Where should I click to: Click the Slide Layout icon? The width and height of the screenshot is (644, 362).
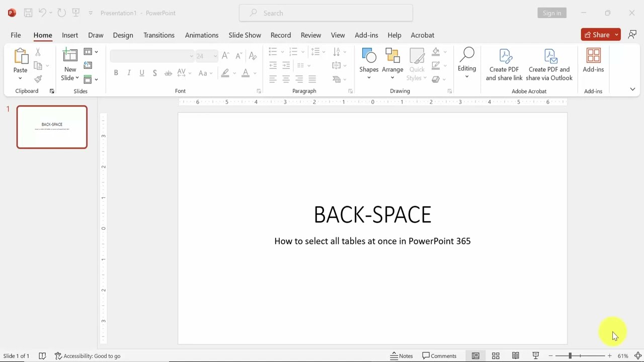pyautogui.click(x=88, y=52)
